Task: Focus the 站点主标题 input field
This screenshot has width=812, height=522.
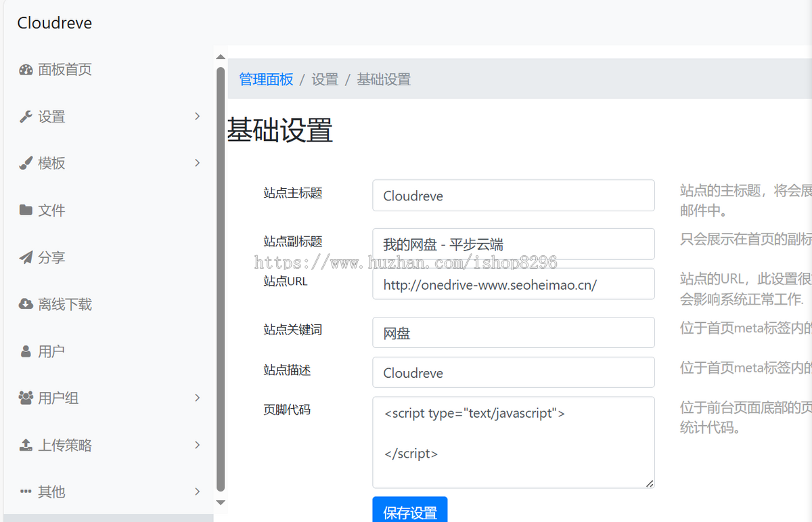Action: pyautogui.click(x=514, y=196)
